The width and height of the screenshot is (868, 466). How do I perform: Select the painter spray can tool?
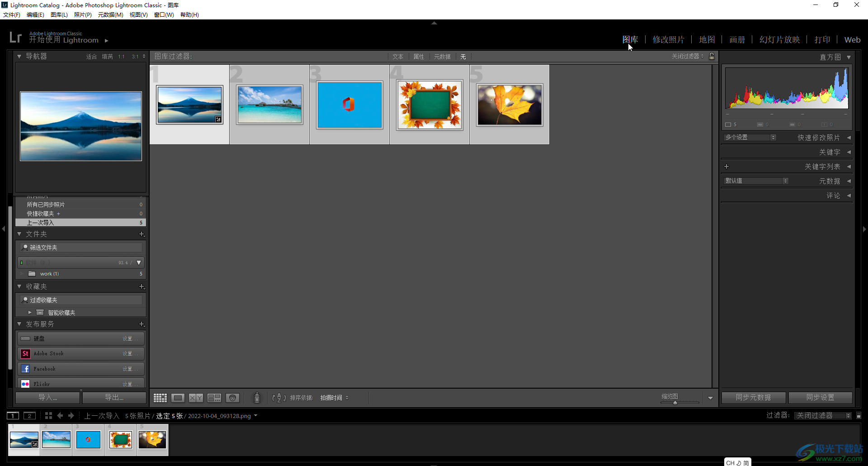(257, 398)
